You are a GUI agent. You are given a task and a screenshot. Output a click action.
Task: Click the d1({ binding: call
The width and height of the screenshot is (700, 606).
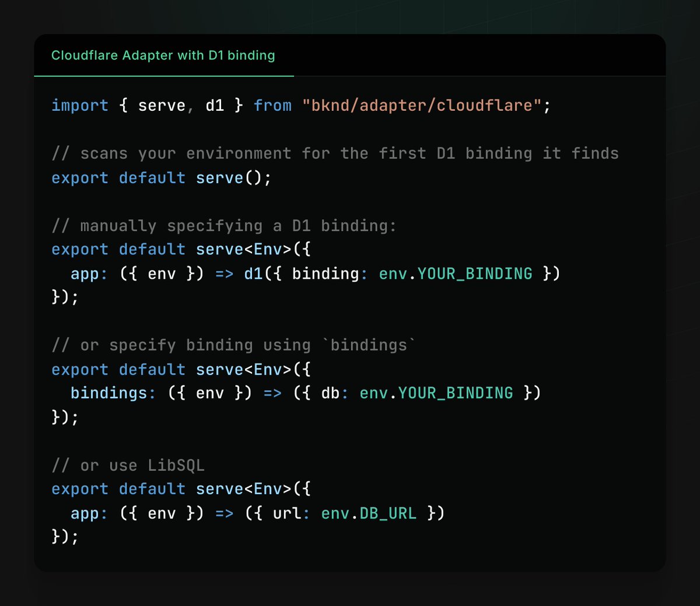click(x=306, y=274)
